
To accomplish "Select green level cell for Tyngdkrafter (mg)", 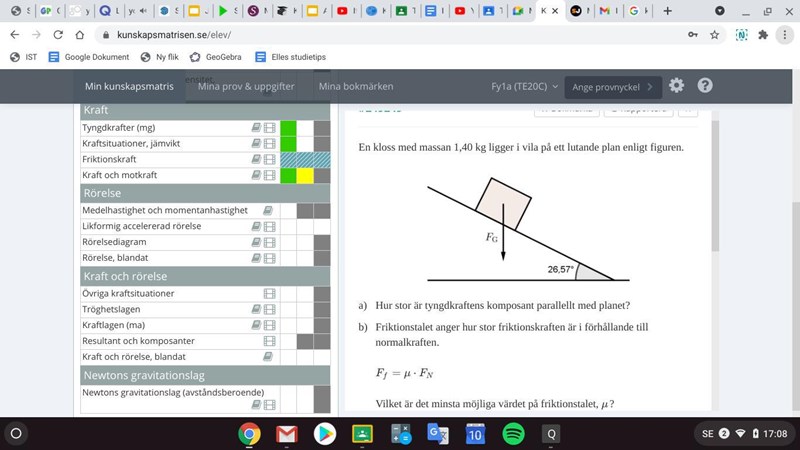I will pyautogui.click(x=289, y=128).
